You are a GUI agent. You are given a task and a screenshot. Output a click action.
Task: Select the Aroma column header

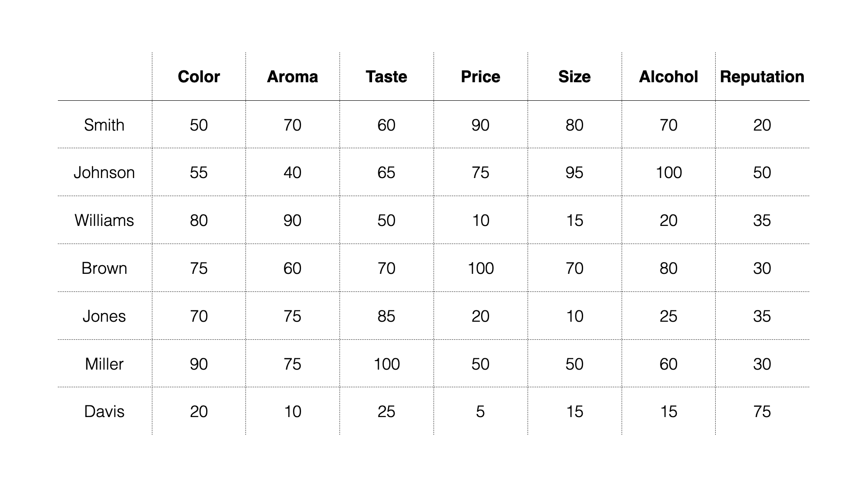point(292,76)
